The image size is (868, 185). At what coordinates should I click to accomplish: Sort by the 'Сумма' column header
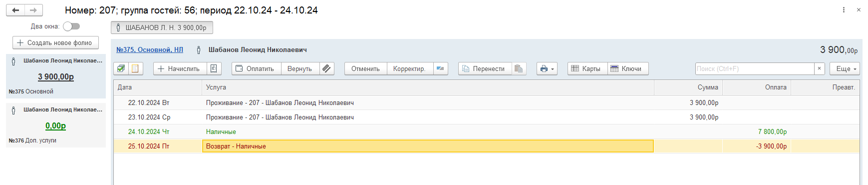[688, 87]
